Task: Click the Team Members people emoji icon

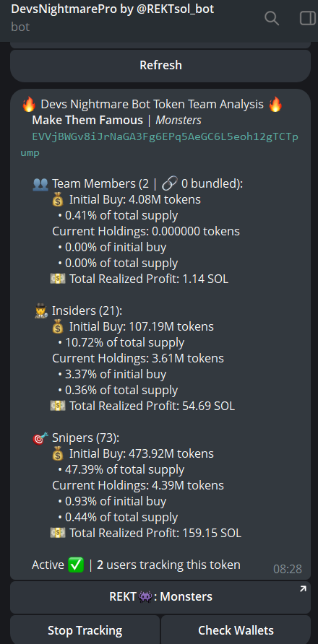Action: pos(40,184)
